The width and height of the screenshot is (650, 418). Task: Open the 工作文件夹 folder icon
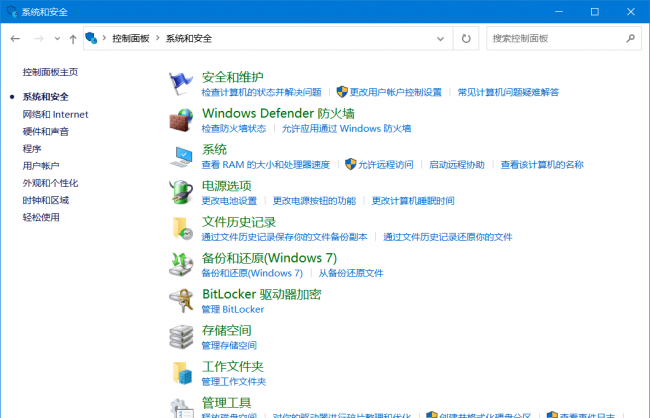[x=182, y=373]
